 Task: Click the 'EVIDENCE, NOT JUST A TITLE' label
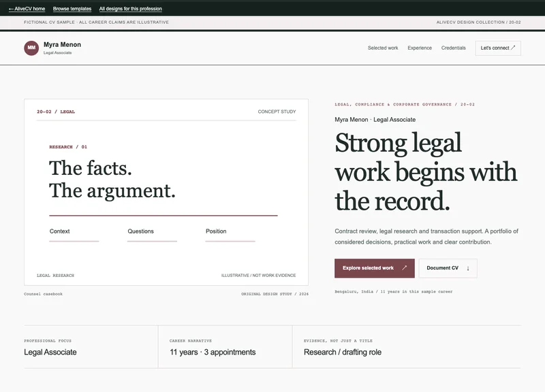point(338,340)
